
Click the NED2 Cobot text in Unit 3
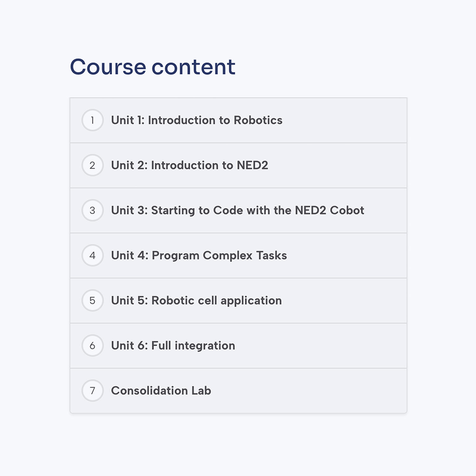coord(329,210)
